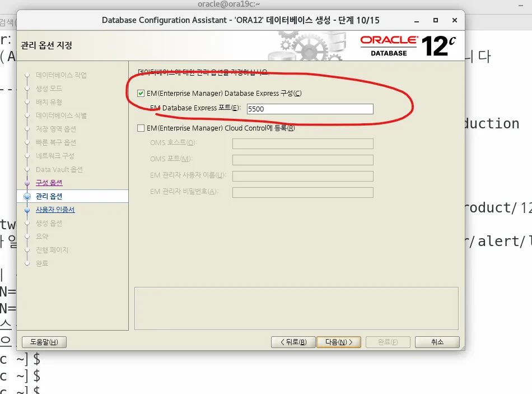Maximize the Database Configuration Assistant window
This screenshot has width=532, height=394.
coord(436,20)
